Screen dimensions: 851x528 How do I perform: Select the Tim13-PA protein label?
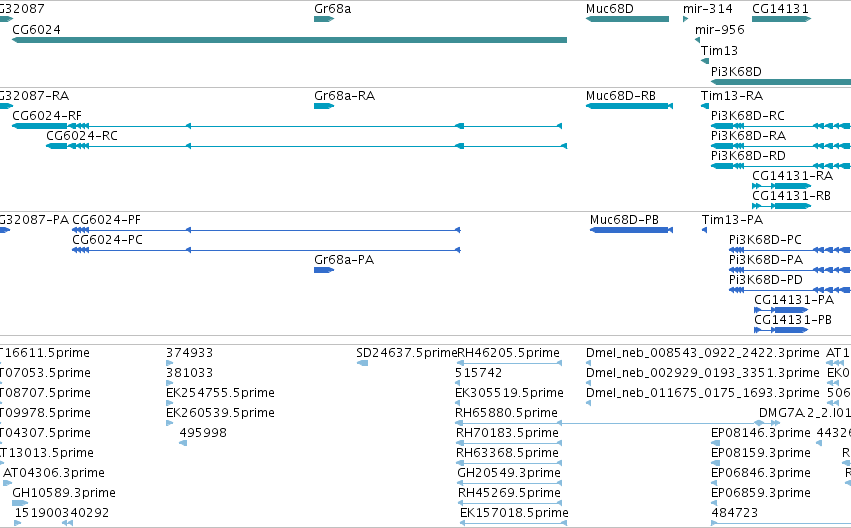click(x=732, y=220)
